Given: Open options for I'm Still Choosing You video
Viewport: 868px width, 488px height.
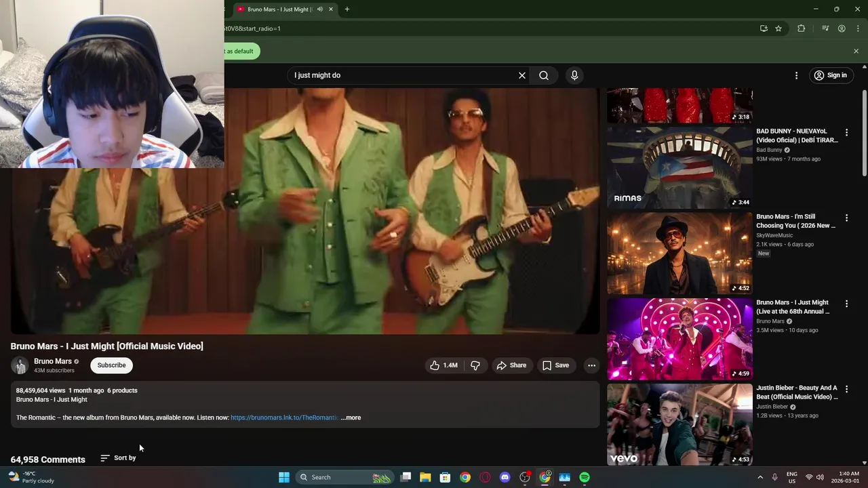Looking at the screenshot, I should click(846, 218).
